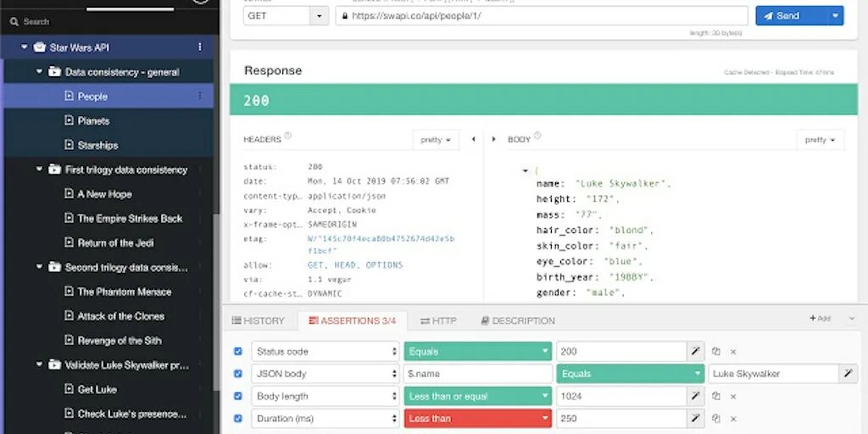868x434 pixels.
Task: Click the Starships request file icon
Action: [69, 145]
